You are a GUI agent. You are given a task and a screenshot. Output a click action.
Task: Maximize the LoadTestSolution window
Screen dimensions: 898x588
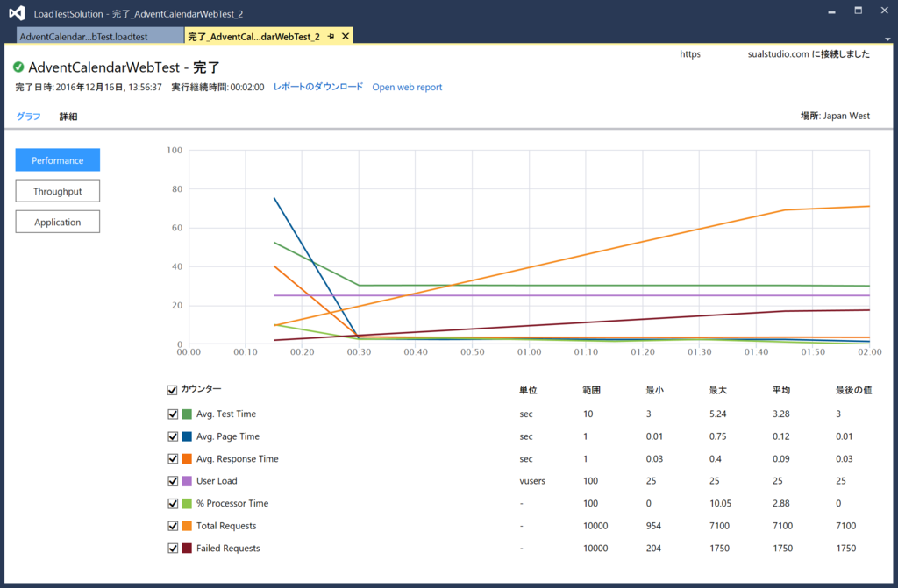[858, 11]
